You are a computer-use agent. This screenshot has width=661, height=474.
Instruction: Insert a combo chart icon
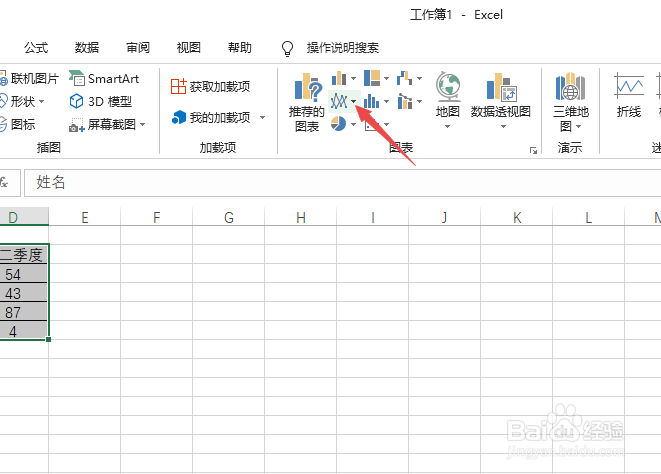(x=405, y=101)
